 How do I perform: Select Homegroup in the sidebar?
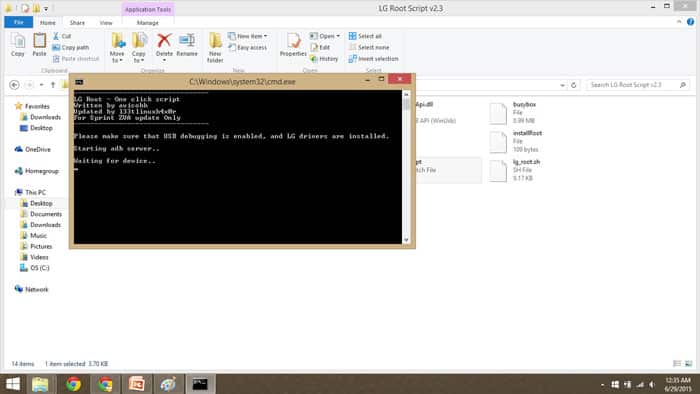[37, 171]
